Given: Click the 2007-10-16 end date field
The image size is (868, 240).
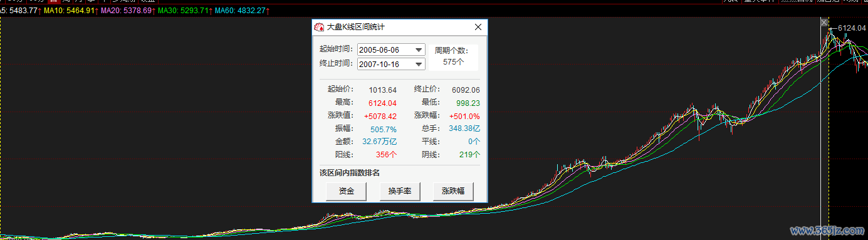Looking at the screenshot, I should coord(391,64).
